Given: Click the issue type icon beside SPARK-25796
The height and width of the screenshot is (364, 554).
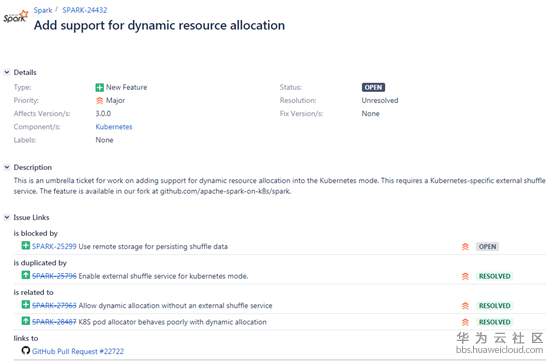Looking at the screenshot, I should tap(25, 275).
